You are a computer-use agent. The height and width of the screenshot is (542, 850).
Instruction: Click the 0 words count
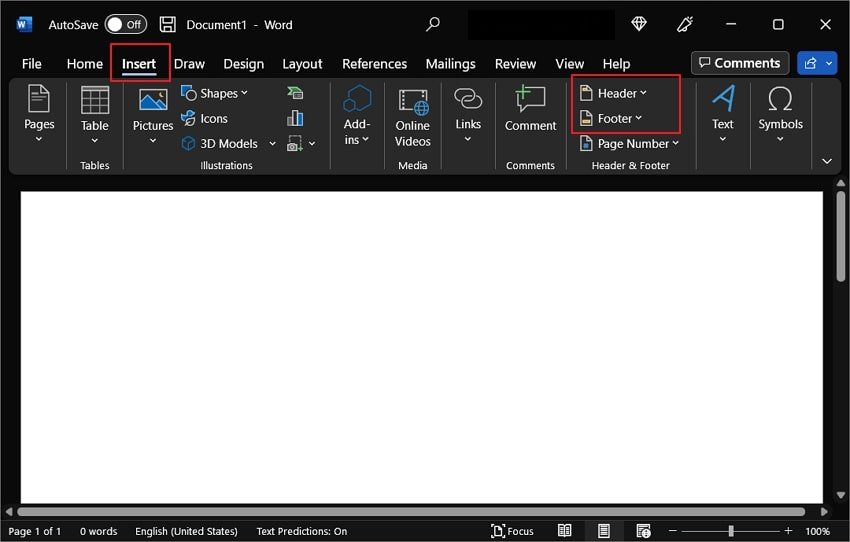click(98, 531)
